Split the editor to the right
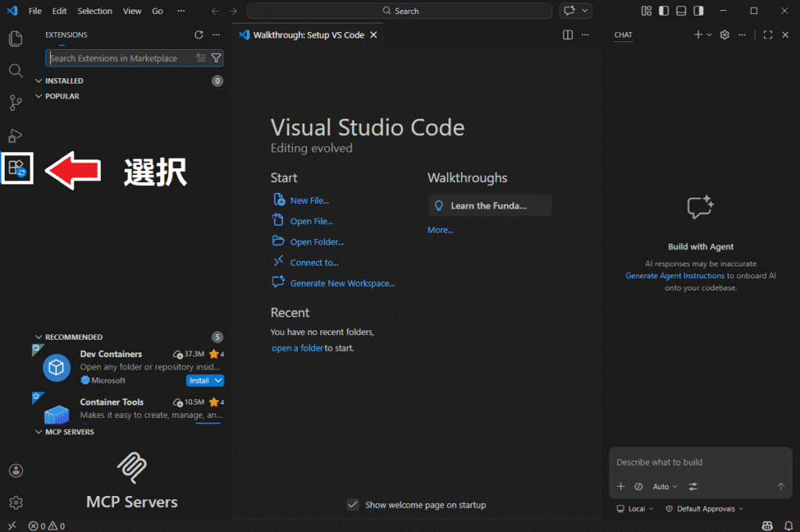 [x=568, y=35]
